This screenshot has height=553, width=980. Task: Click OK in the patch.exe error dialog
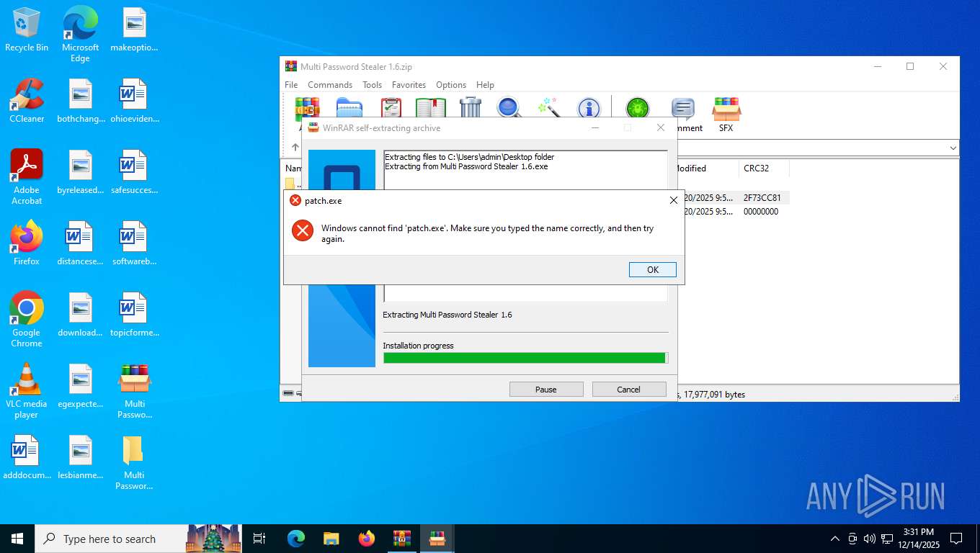652,269
